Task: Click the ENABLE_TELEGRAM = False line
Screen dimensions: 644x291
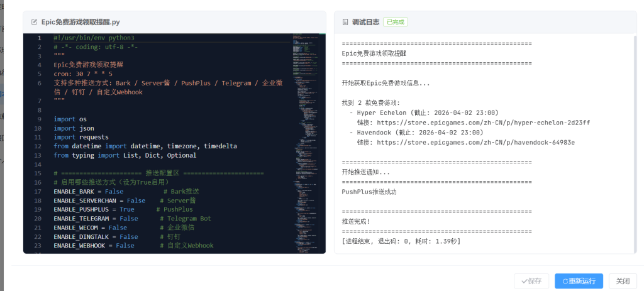Action: point(132,219)
